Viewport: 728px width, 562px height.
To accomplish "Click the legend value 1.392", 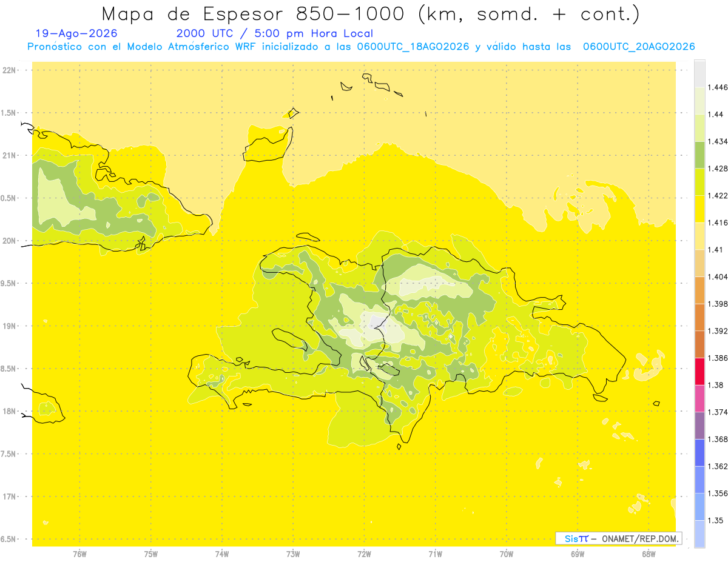I will pos(718,331).
